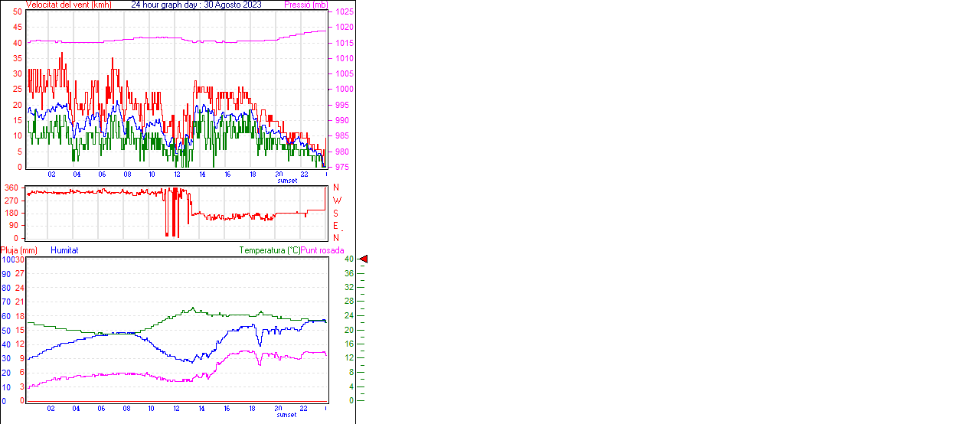
Task: Select the blue 'Humitat' legend label
Action: pyautogui.click(x=64, y=250)
